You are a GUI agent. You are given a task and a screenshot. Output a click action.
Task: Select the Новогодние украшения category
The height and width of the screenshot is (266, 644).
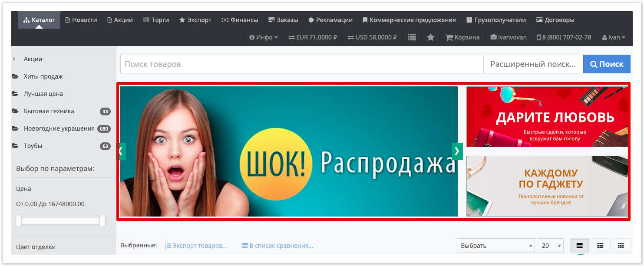coord(59,128)
